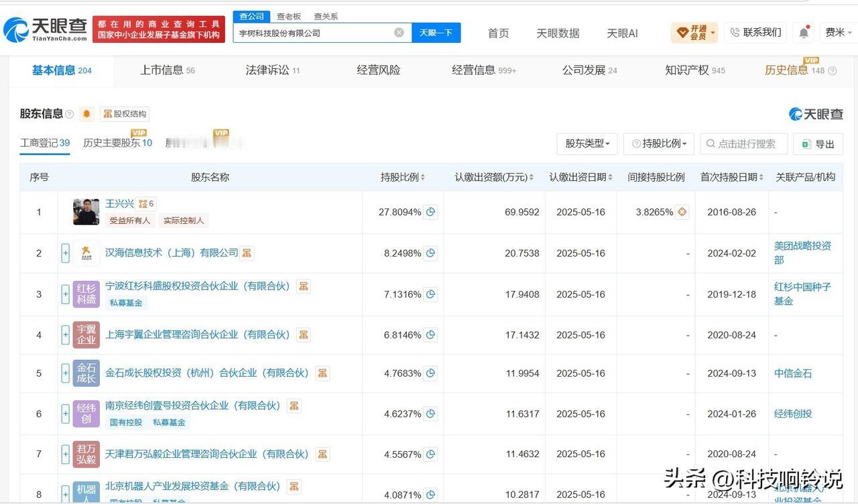Click the 汉海信息技术 company logo
858x504 pixels.
click(x=86, y=253)
